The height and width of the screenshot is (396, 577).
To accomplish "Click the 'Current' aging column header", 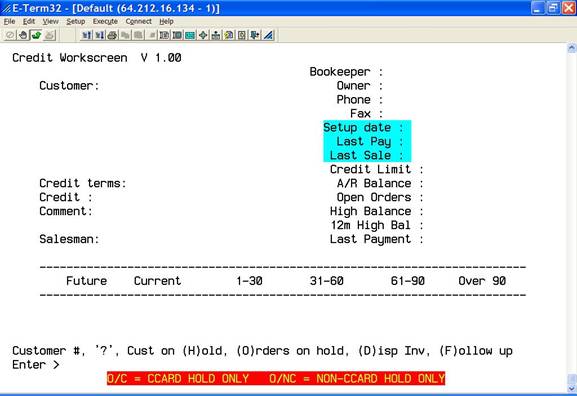I will click(x=157, y=281).
